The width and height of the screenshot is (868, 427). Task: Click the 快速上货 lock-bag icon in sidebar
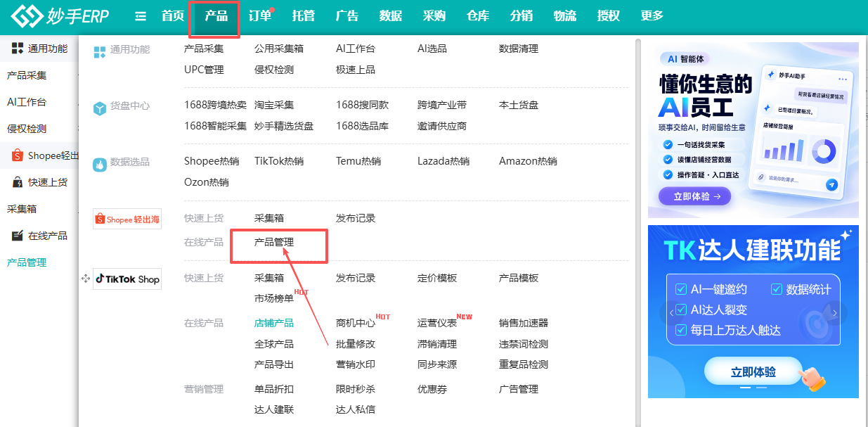(x=18, y=182)
